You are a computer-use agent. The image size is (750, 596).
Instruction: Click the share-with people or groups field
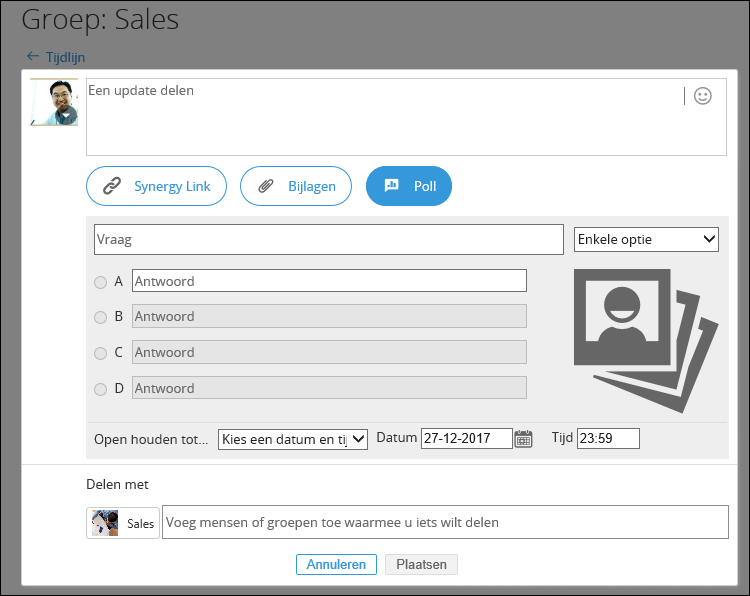445,522
